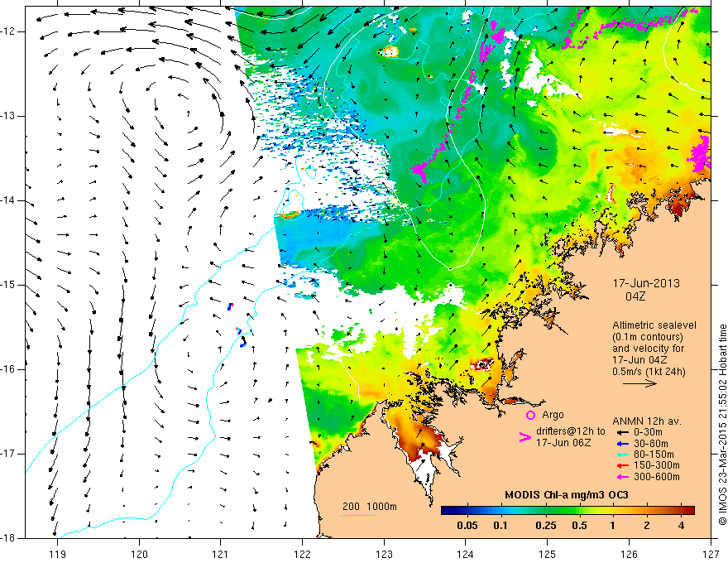The width and height of the screenshot is (728, 563).
Task: Click the longitude axis label '125'
Action: click(x=548, y=554)
